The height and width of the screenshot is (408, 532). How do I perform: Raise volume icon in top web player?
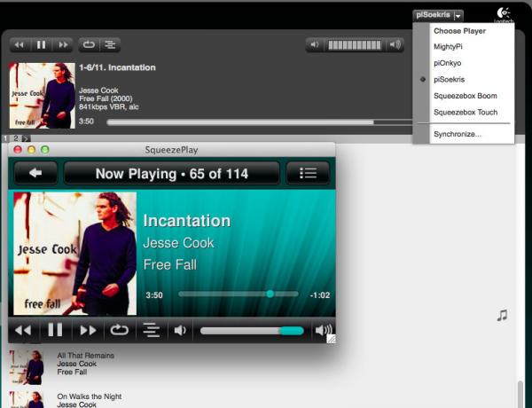pos(395,45)
